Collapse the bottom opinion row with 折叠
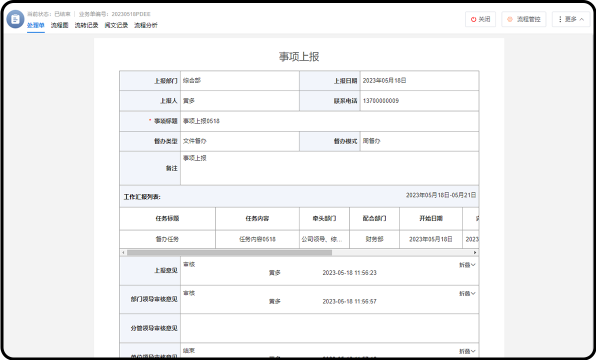 467,351
